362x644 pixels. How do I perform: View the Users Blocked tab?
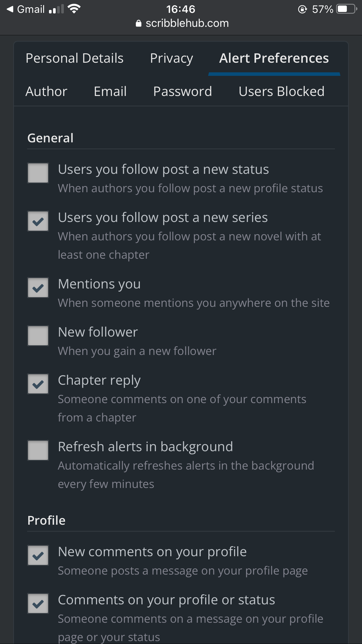[x=281, y=92]
